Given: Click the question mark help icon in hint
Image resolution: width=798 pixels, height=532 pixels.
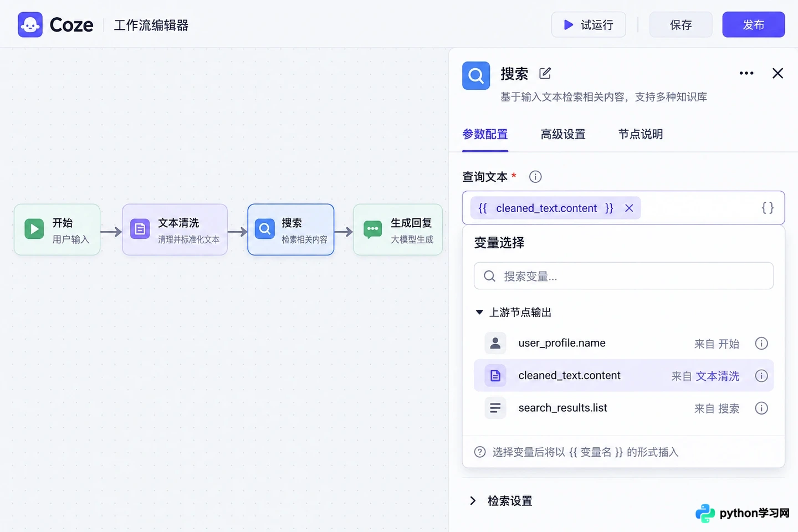Looking at the screenshot, I should tap(480, 452).
